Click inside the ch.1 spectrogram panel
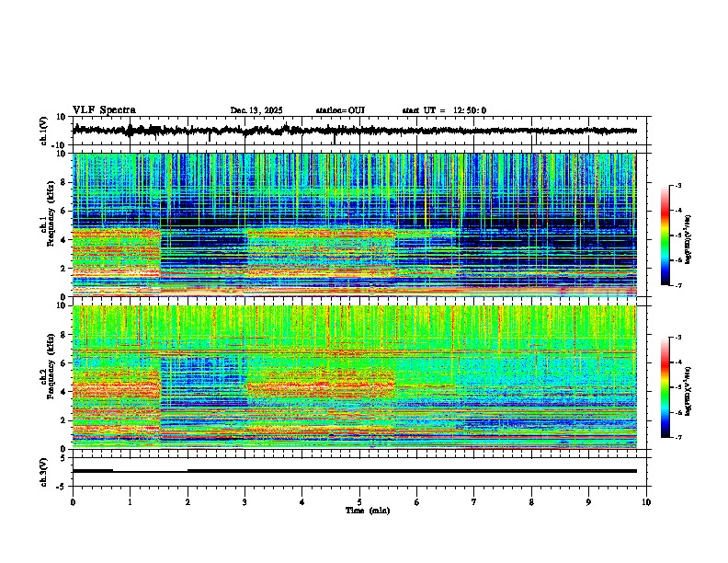The height and width of the screenshot is (563, 728). (x=354, y=224)
